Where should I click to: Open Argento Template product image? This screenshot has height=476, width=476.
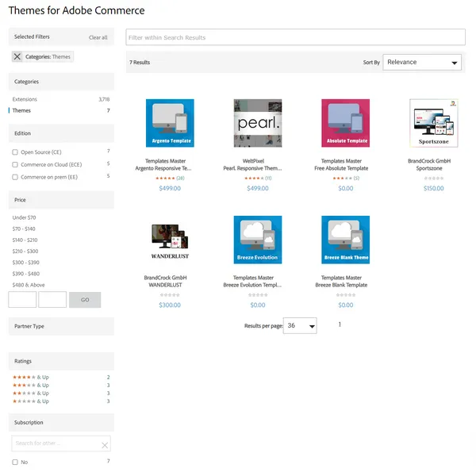[x=170, y=123]
